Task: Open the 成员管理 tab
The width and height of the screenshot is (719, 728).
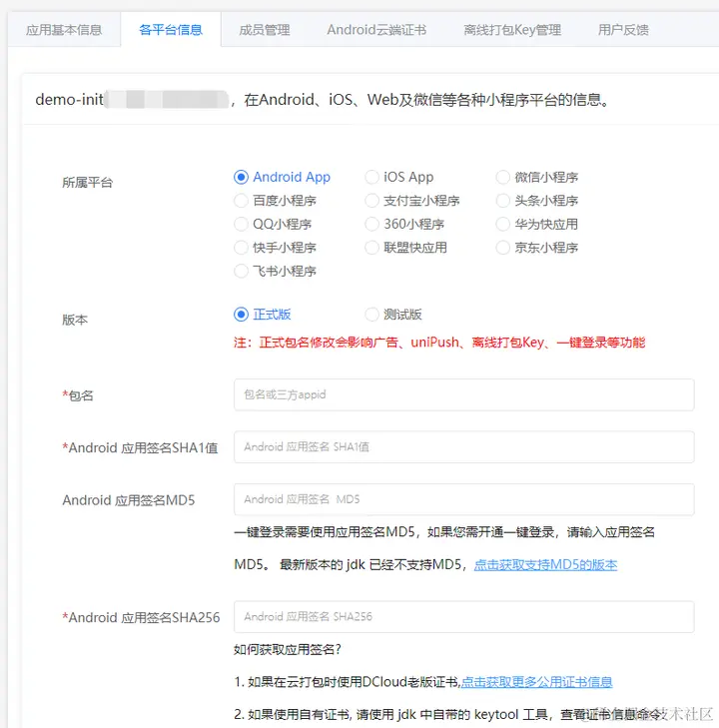Action: 265,30
